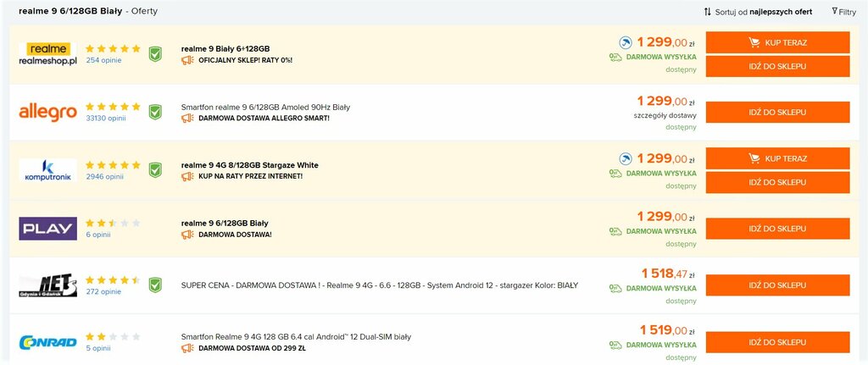Click IDŹ DO SKLEPU for Conrad
Image resolution: width=868 pixels, height=365 pixels.
coord(778,342)
